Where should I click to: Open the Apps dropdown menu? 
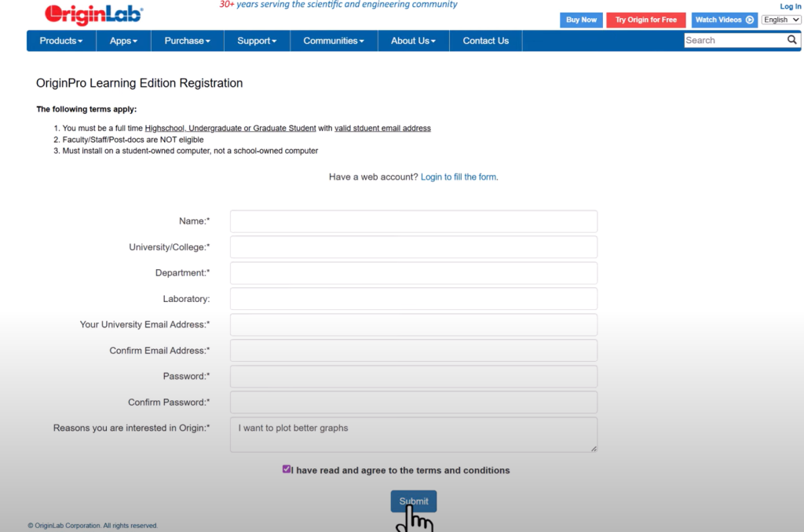tap(123, 40)
